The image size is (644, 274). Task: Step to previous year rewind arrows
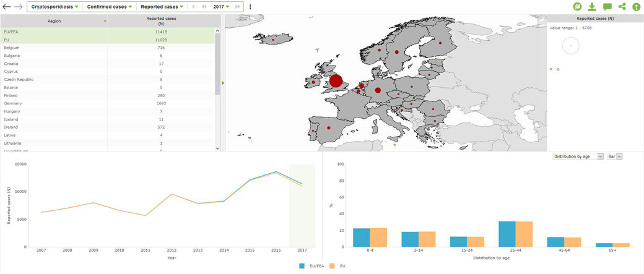pos(204,7)
